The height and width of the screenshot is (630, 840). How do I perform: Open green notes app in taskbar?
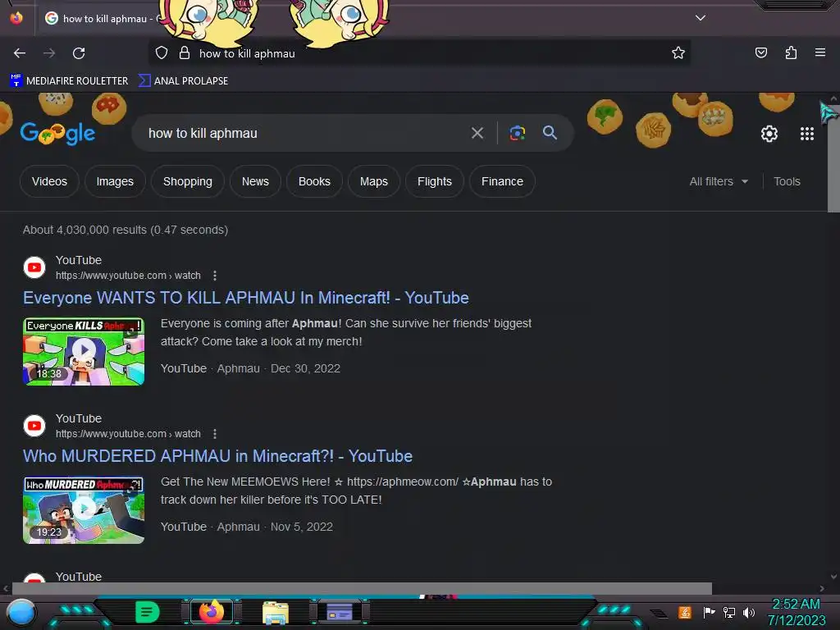(x=147, y=612)
